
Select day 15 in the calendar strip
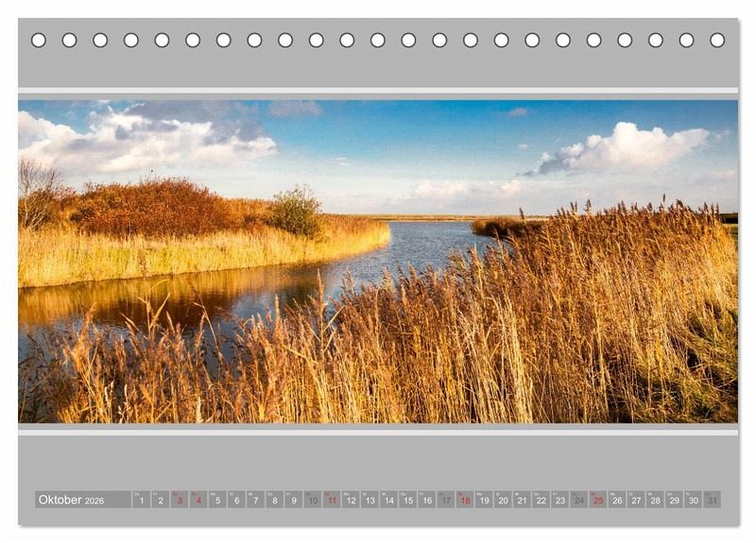point(408,500)
